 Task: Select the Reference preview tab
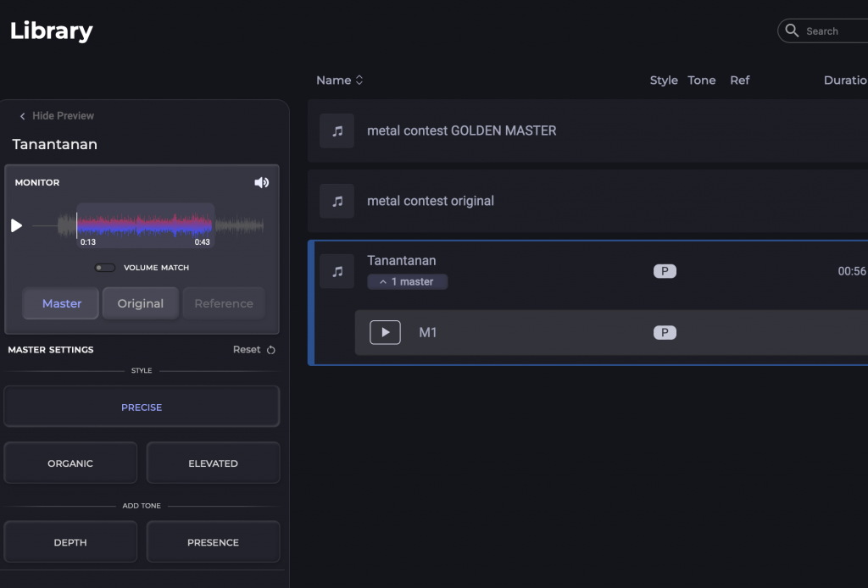223,302
